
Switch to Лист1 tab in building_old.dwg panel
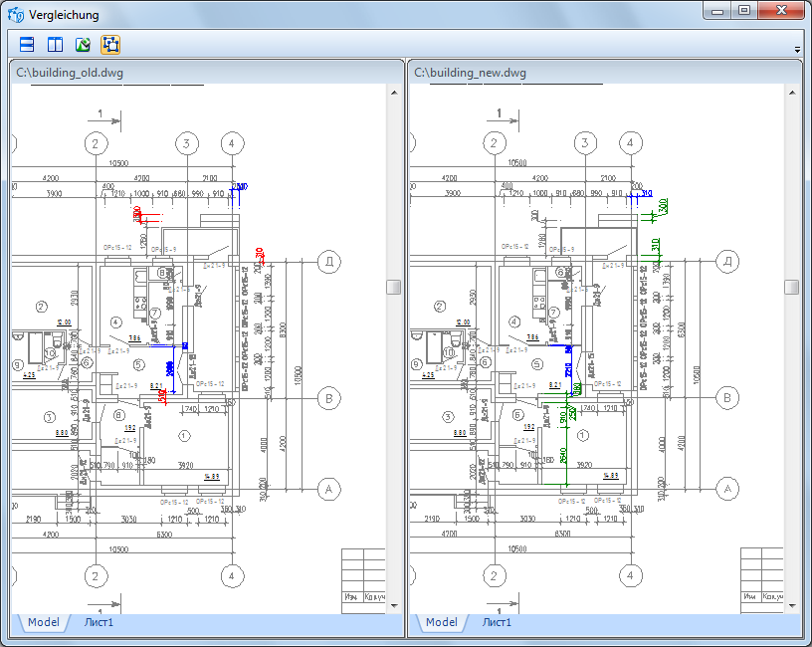97,622
